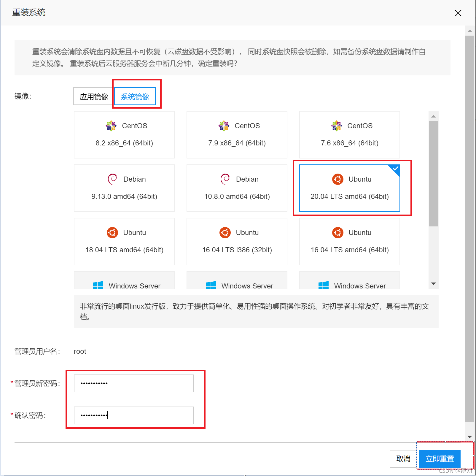Select CentOS 7.9 x86_64 image card
Viewport: 476px width, 476px height.
(237, 135)
